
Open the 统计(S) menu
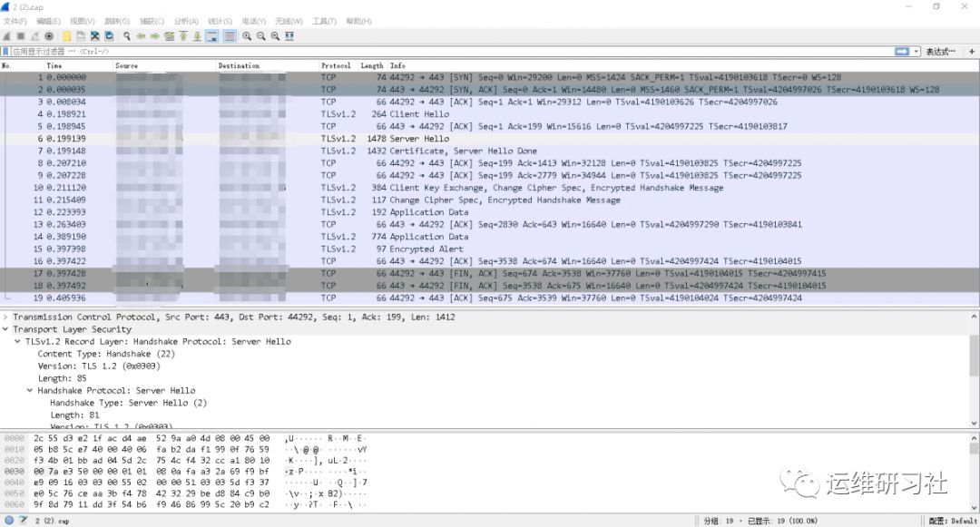[220, 21]
